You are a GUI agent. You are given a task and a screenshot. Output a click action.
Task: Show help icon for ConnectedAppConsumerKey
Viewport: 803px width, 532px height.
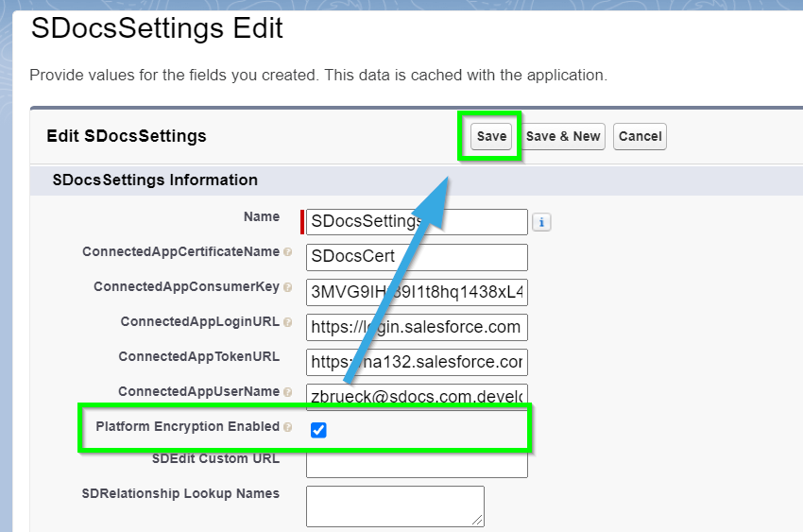point(288,287)
